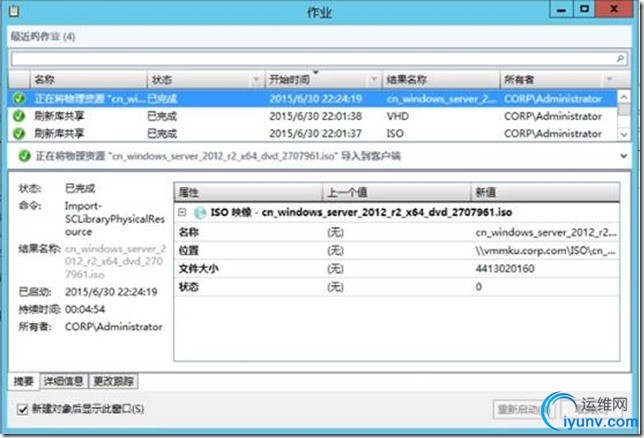Click ISO result name cell
644x438 pixels.
pyautogui.click(x=395, y=133)
